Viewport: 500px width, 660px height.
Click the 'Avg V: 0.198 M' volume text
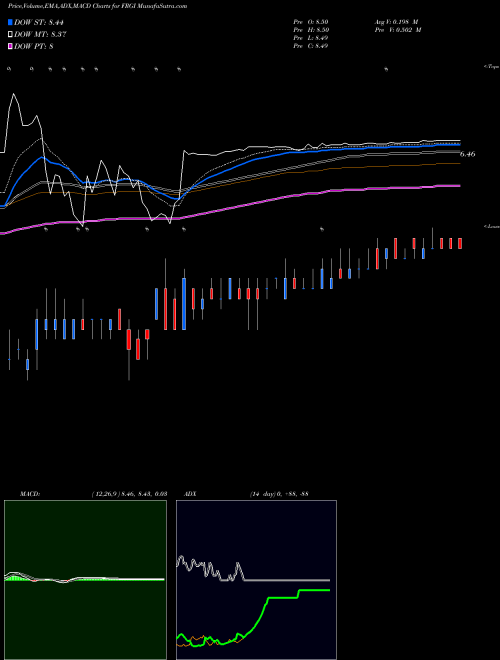(x=396, y=22)
